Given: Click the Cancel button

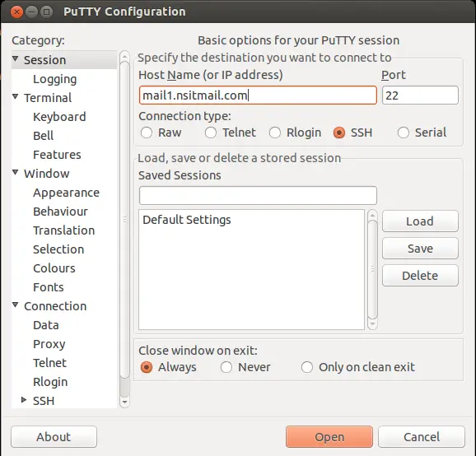Looking at the screenshot, I should pyautogui.click(x=422, y=437).
